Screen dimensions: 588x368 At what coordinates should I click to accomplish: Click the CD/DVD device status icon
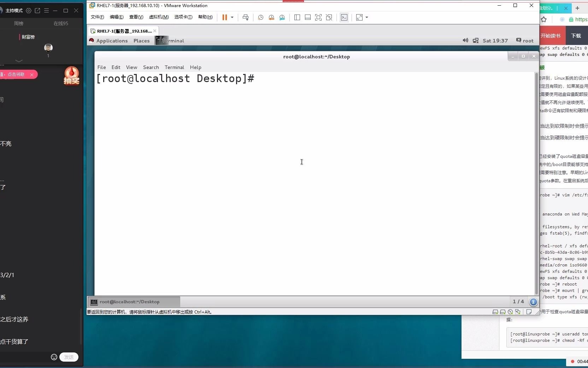[x=510, y=312]
